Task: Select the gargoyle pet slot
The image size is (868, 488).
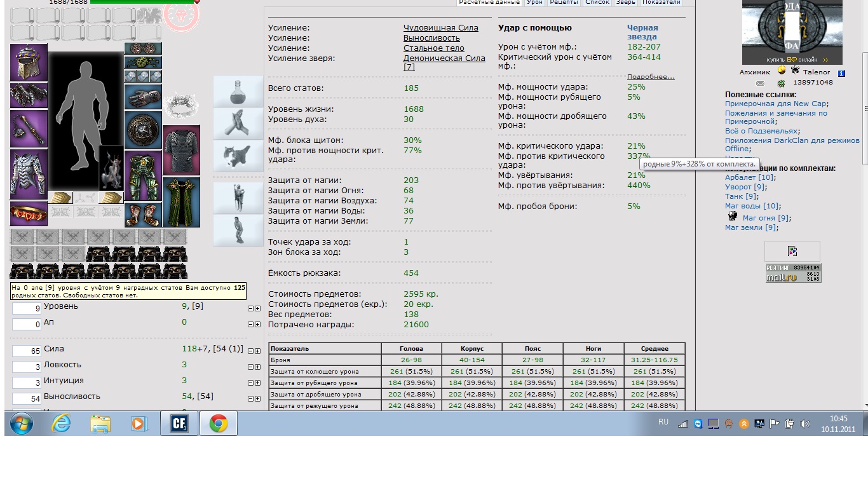Action: (111, 168)
